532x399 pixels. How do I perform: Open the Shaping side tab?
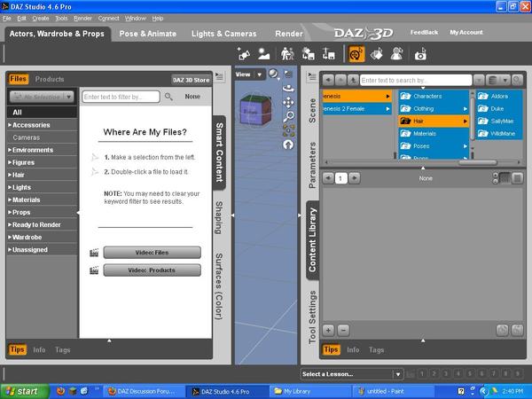point(219,217)
